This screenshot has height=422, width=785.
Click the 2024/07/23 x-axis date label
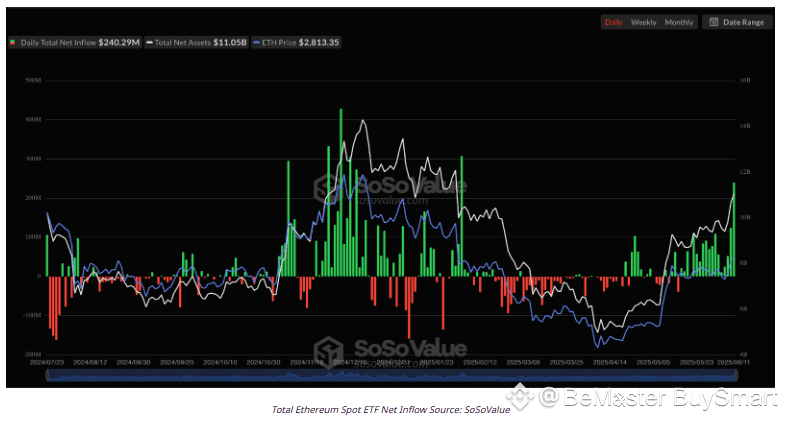(47, 362)
